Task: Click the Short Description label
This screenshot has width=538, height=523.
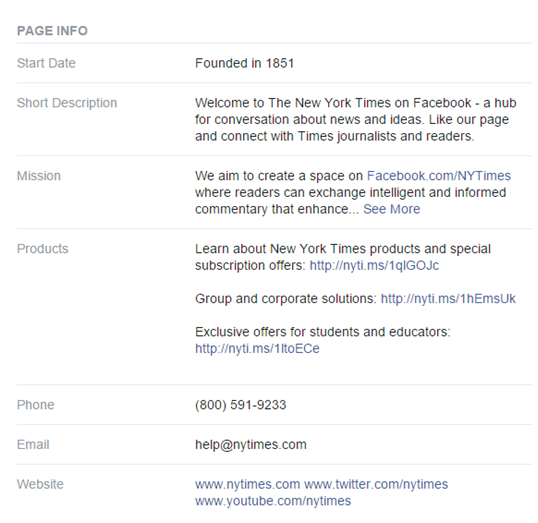Action: 67,103
